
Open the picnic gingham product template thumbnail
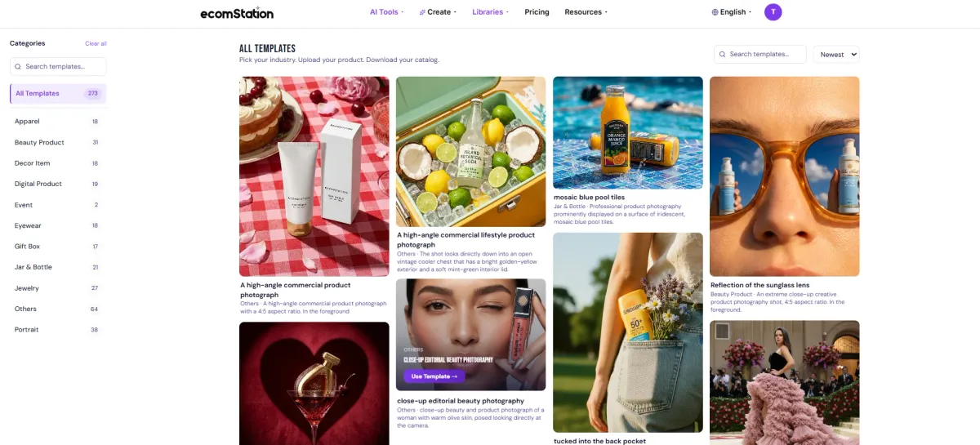point(314,176)
